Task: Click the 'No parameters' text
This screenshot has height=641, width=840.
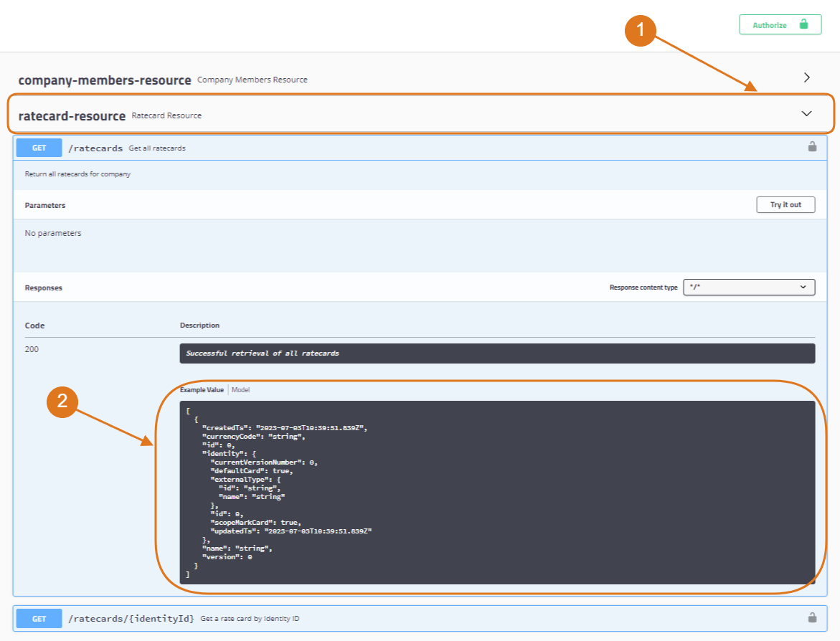Action: click(x=53, y=233)
